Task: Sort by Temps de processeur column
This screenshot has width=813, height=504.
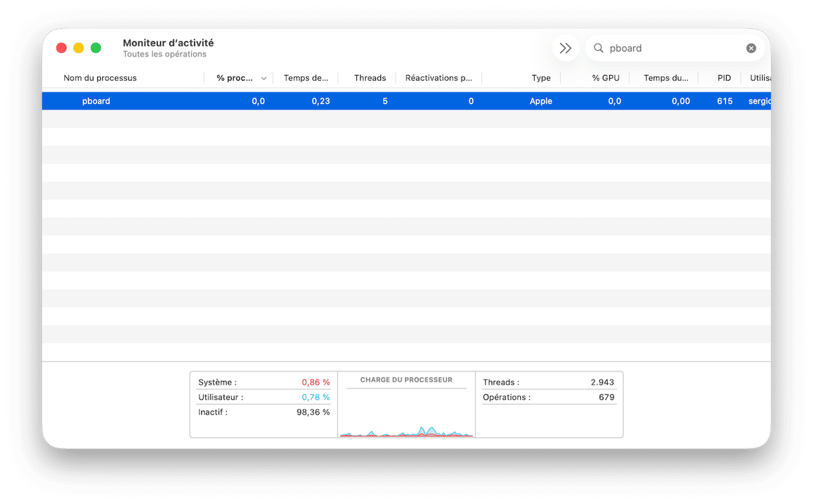Action: [306, 78]
